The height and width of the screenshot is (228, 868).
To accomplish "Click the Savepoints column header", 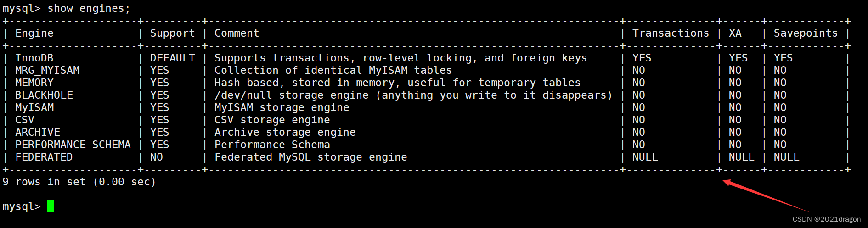I will [x=806, y=33].
